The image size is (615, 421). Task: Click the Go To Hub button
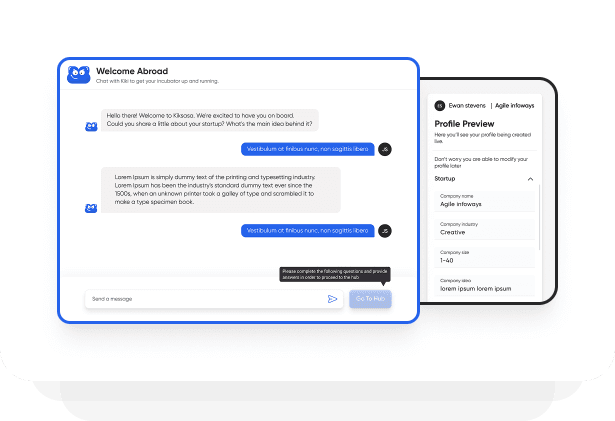click(x=370, y=299)
